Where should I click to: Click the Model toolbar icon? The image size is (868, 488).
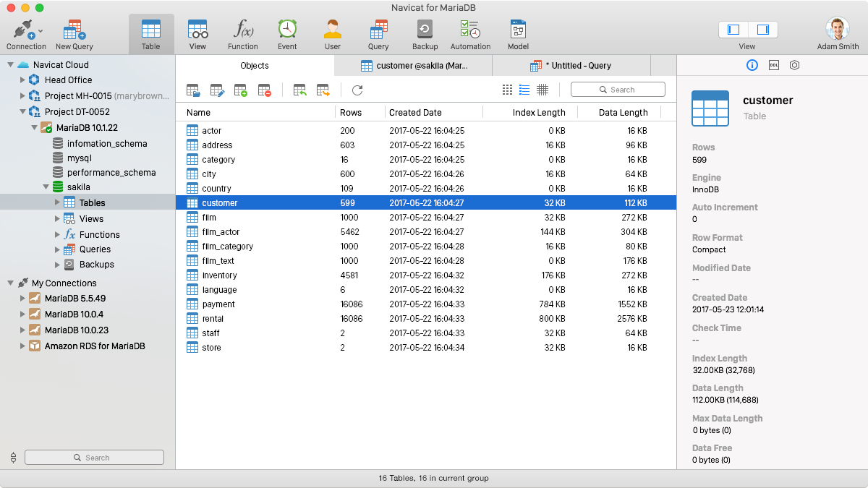pyautogui.click(x=518, y=29)
